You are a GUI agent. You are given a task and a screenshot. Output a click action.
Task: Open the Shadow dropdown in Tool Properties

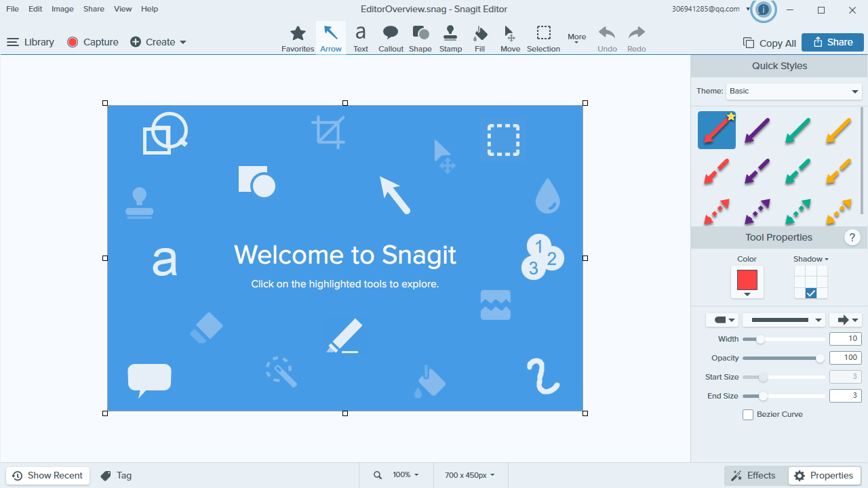811,259
